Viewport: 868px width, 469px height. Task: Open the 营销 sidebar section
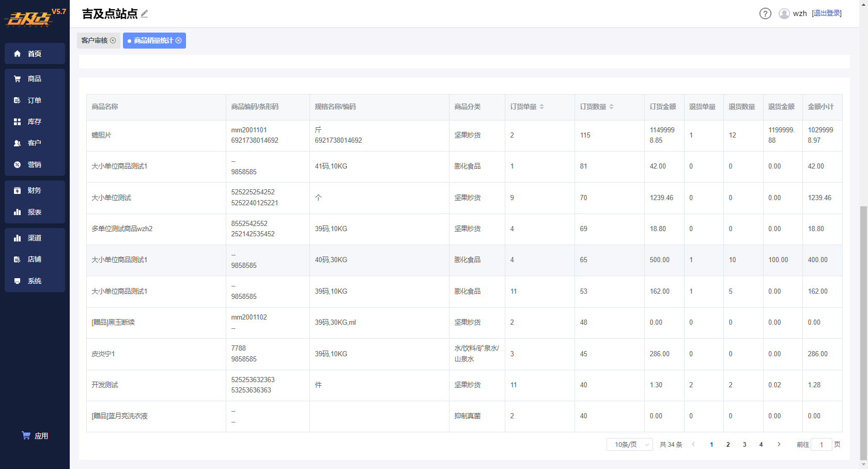[x=35, y=164]
